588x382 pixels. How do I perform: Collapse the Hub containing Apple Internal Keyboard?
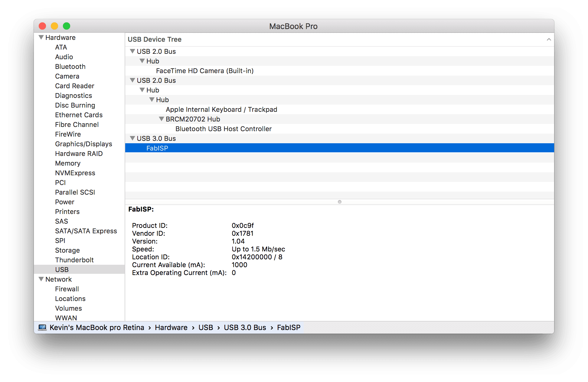(152, 99)
